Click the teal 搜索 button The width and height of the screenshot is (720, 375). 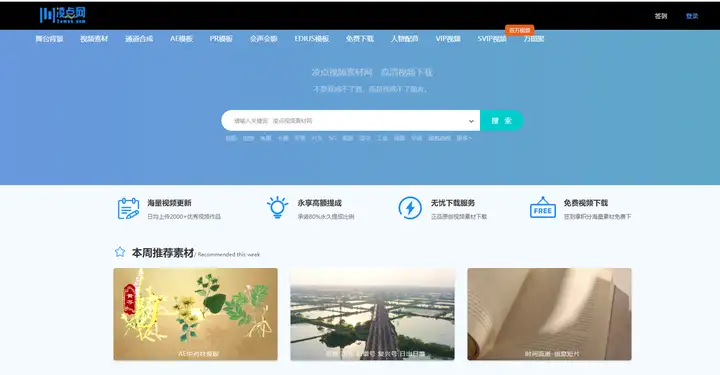click(501, 121)
